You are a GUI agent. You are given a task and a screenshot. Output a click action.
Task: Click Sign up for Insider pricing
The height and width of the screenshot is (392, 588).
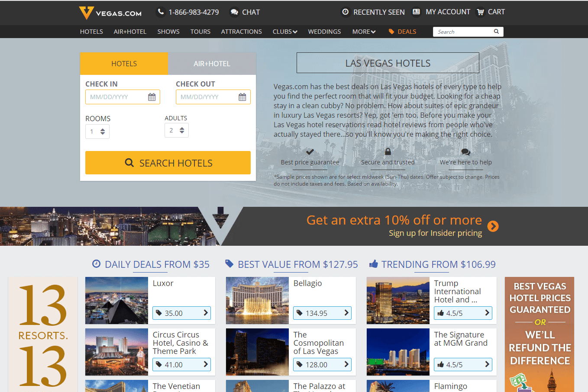click(435, 233)
